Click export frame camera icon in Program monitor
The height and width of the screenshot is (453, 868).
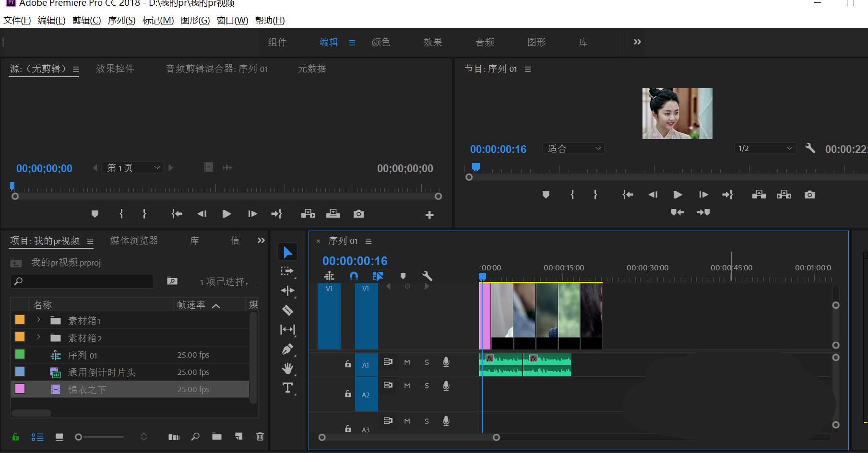point(809,195)
